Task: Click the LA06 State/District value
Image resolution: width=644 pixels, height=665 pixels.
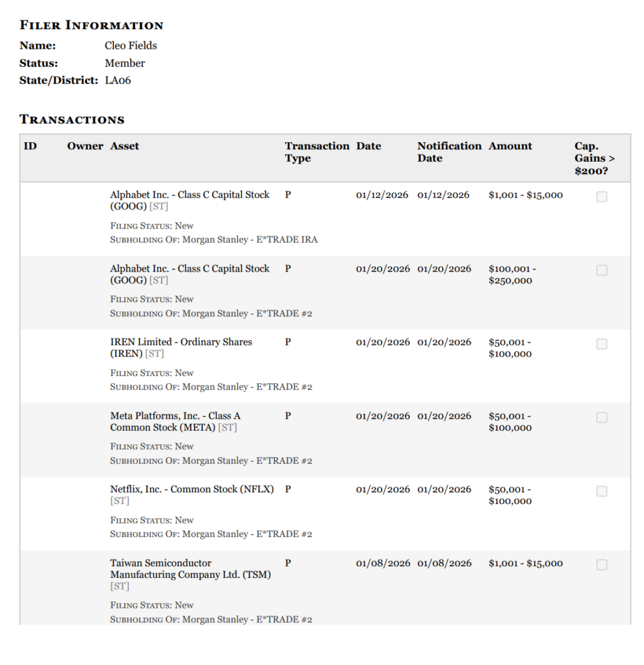Action: [118, 81]
